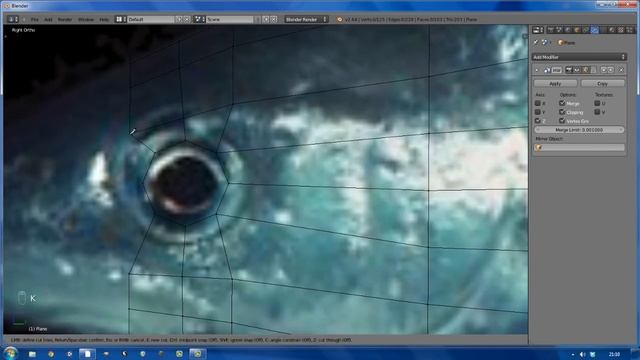Open the Help menu

point(104,19)
